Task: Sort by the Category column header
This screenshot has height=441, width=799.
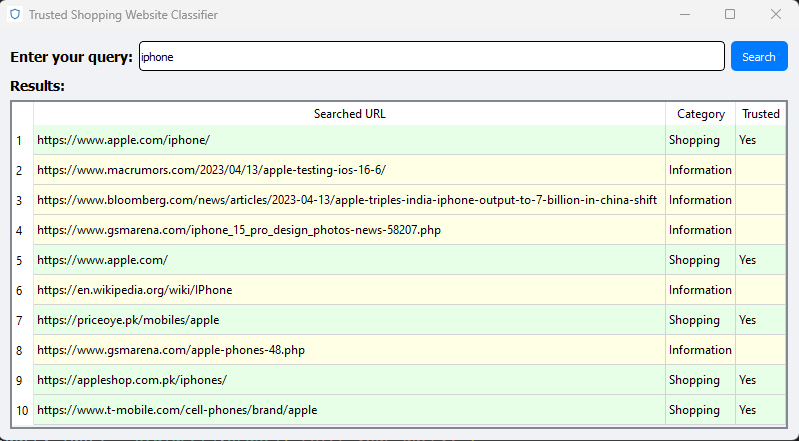Action: coord(700,114)
